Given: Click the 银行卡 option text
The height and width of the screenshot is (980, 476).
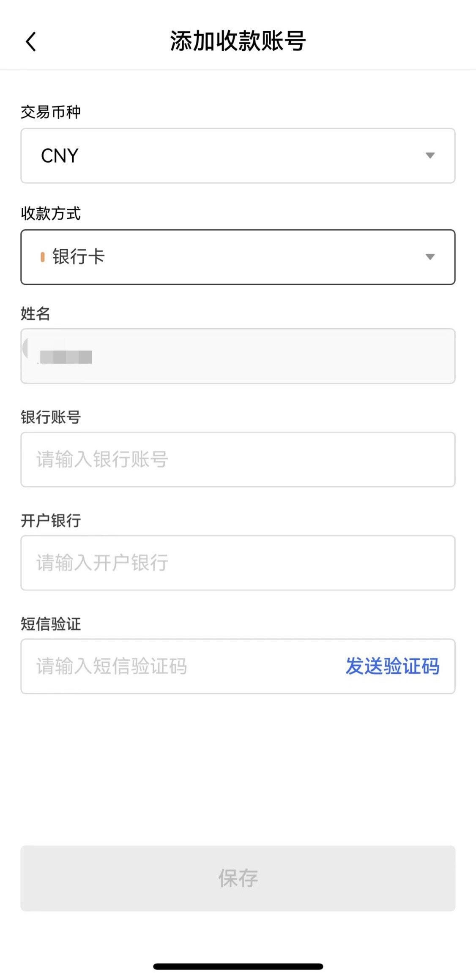Looking at the screenshot, I should click(x=79, y=257).
